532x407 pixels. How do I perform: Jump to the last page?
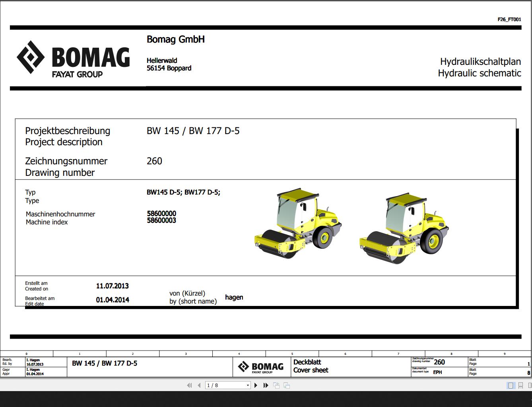[266, 385]
